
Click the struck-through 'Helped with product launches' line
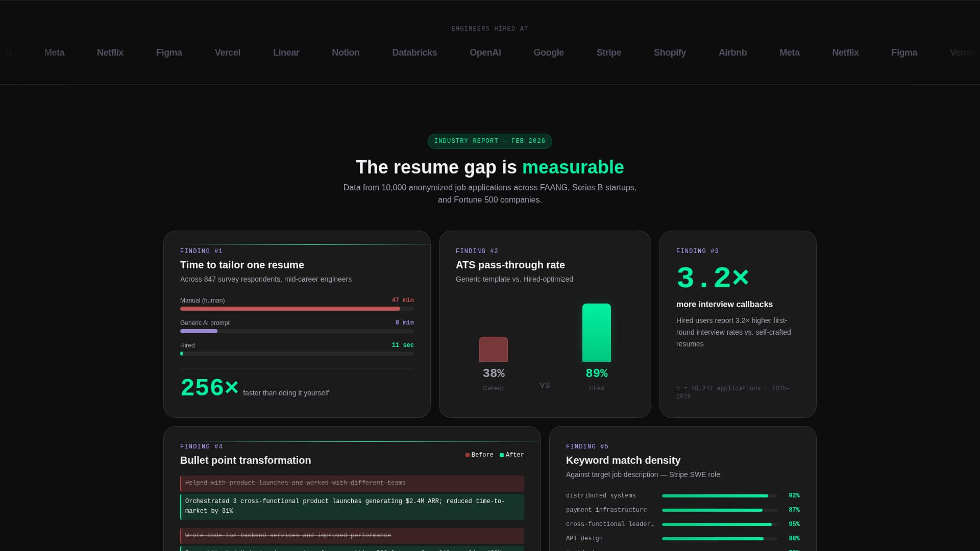click(352, 483)
